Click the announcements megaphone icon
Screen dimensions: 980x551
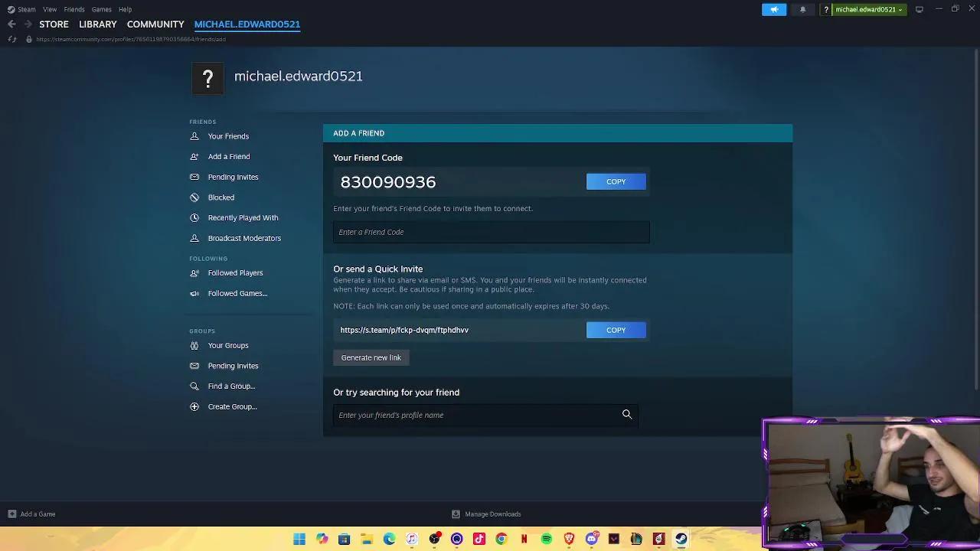[774, 9]
